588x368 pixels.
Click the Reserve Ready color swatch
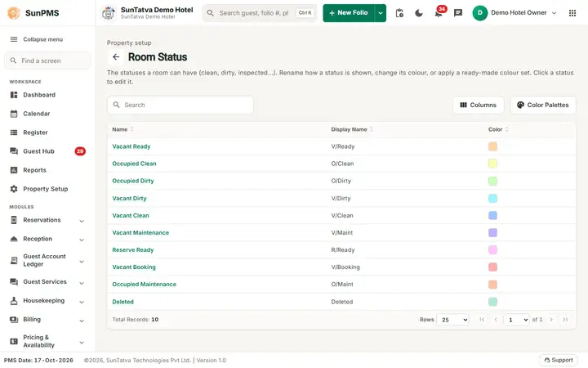point(492,249)
